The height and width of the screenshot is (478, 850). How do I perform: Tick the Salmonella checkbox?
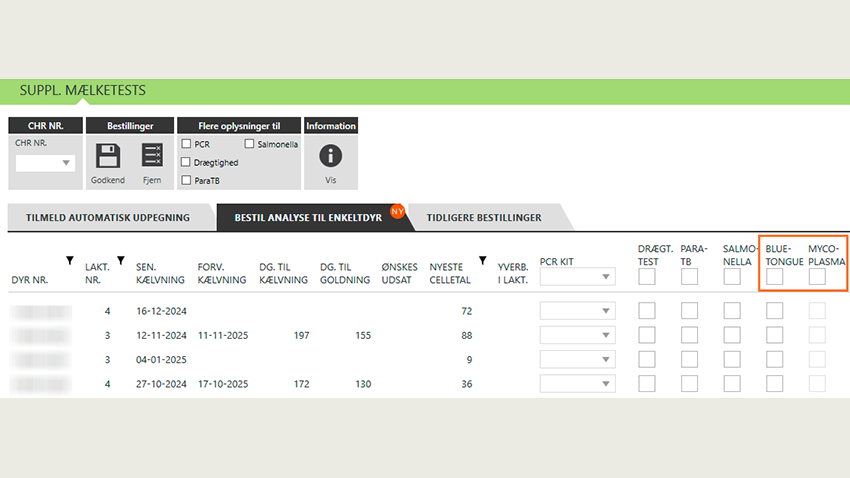click(249, 144)
